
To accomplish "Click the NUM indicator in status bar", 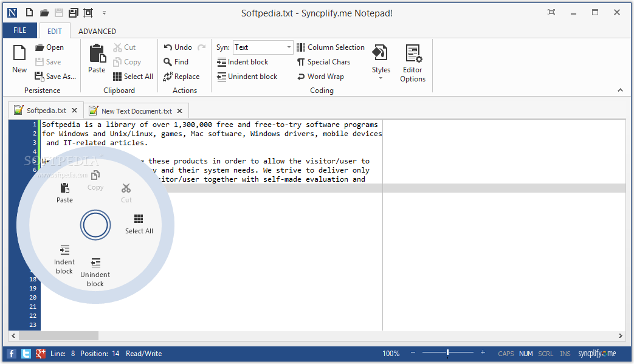I will (526, 354).
